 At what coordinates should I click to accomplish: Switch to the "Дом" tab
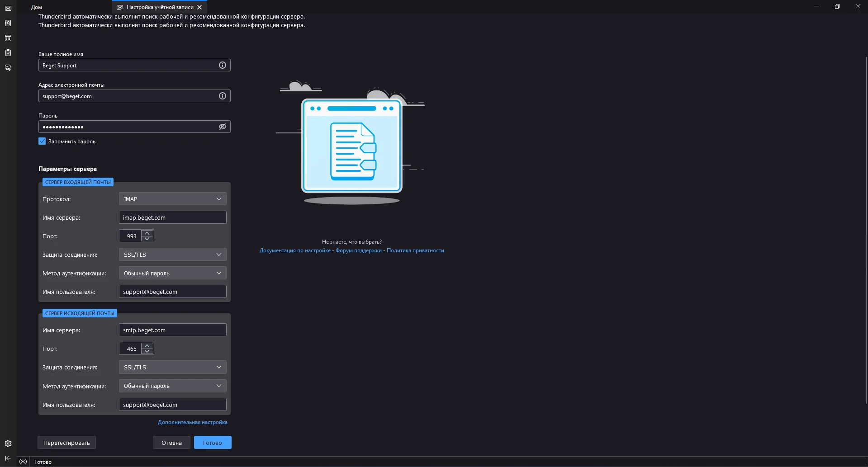[x=37, y=7]
